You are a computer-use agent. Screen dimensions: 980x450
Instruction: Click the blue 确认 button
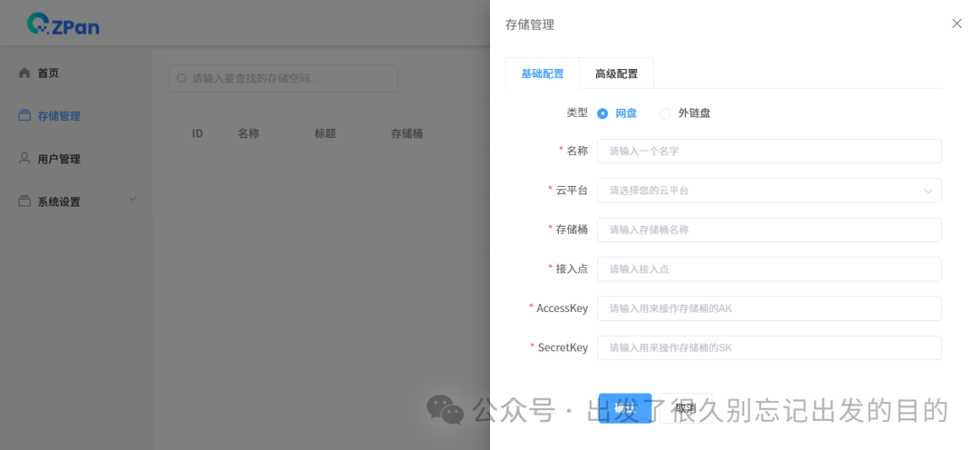click(625, 408)
